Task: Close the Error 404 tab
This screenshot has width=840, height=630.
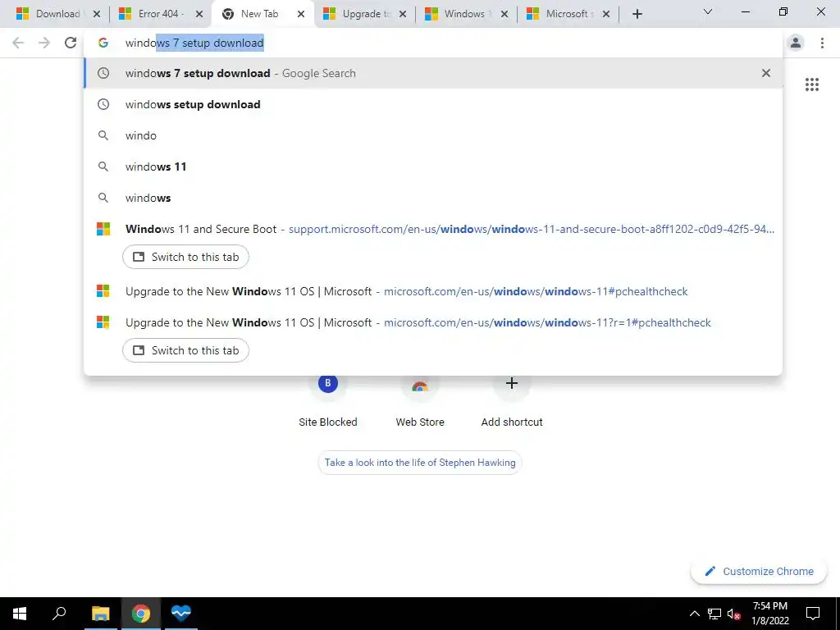Action: [199, 14]
